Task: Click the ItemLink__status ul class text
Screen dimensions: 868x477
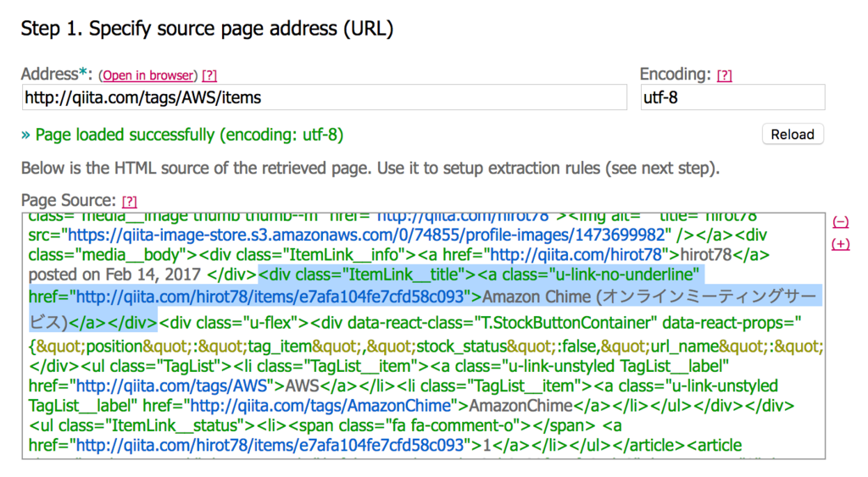Action: (x=175, y=425)
